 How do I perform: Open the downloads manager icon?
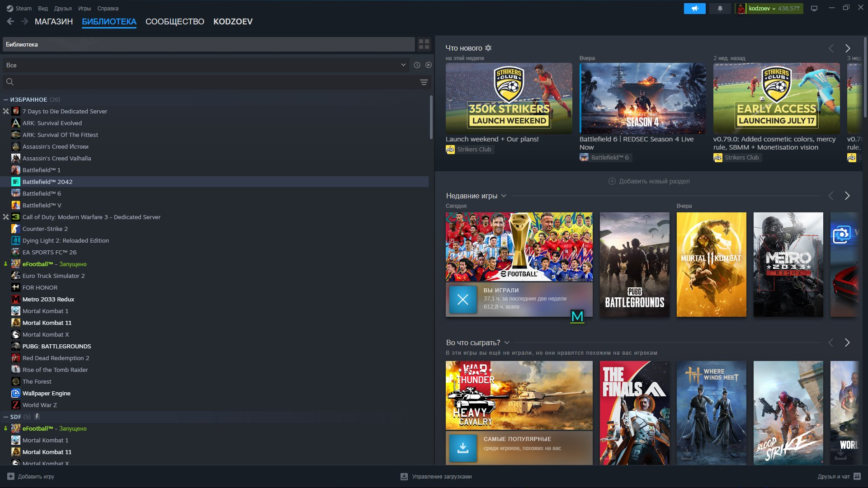[404, 476]
